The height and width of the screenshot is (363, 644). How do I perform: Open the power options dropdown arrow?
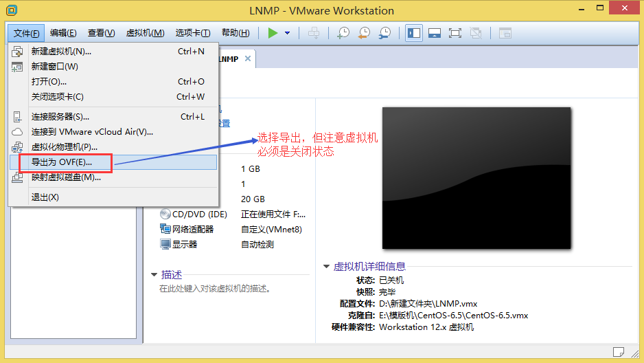click(x=288, y=33)
